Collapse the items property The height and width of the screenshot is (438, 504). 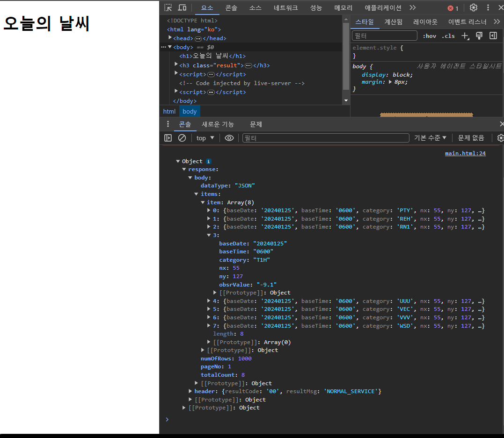tap(197, 194)
